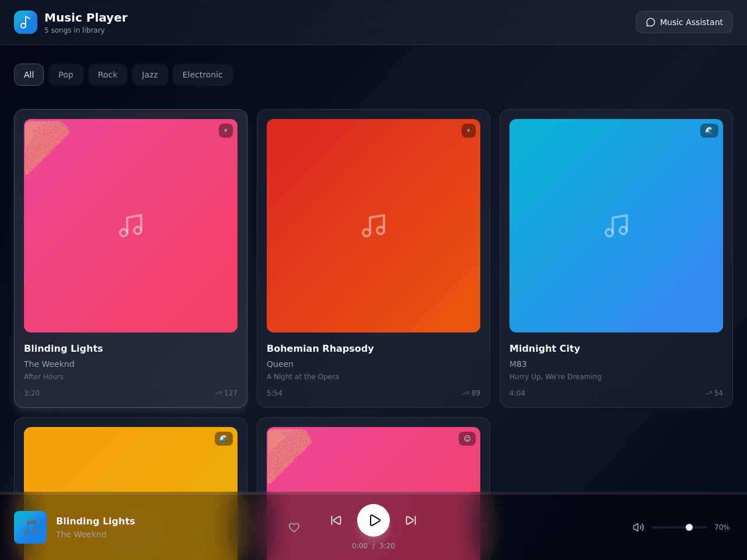Click the Blinding Lights song title in grid
The width and height of the screenshot is (747, 560).
click(64, 348)
